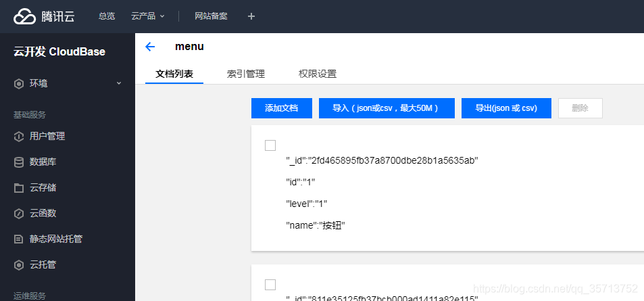Click the 导出(json 或 csv) button
The height and width of the screenshot is (301, 644).
coord(506,108)
